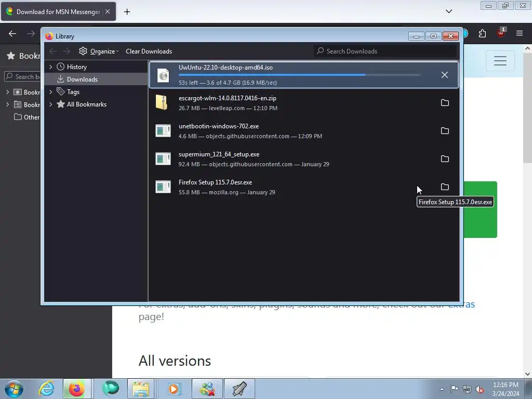This screenshot has height=399, width=532.
Task: Click the UwUntu ISO disc file icon
Action: pyautogui.click(x=163, y=75)
